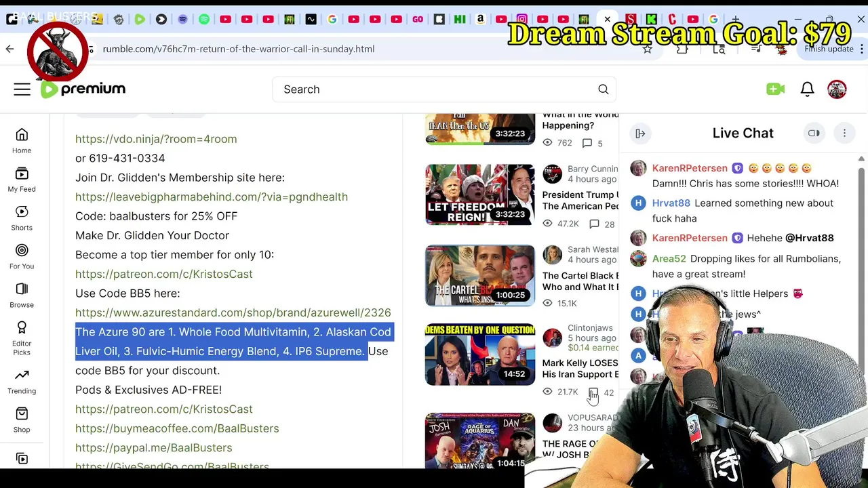Click KarenRPetersen on the 'Damn!!!' chat message
868x488 pixels.
[x=690, y=168]
